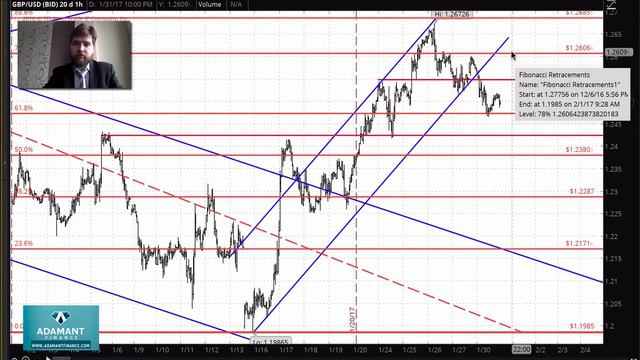This screenshot has width=640, height=360.
Task: Click the Hi: 1.26726 high price bubble
Action: coord(452,14)
